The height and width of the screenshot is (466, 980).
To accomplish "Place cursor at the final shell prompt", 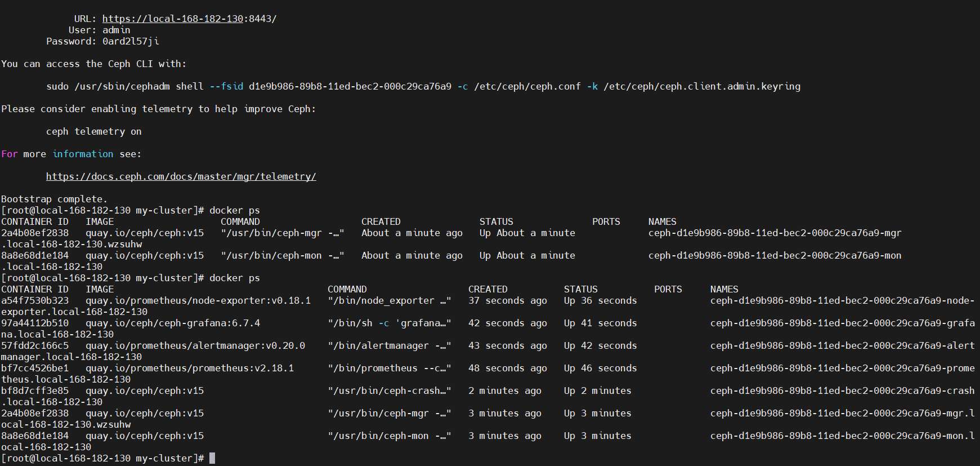I will pos(212,458).
